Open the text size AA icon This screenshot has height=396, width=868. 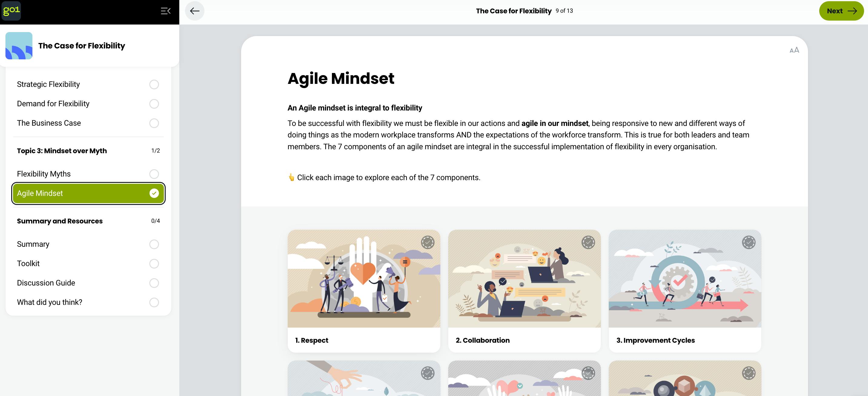click(x=794, y=50)
